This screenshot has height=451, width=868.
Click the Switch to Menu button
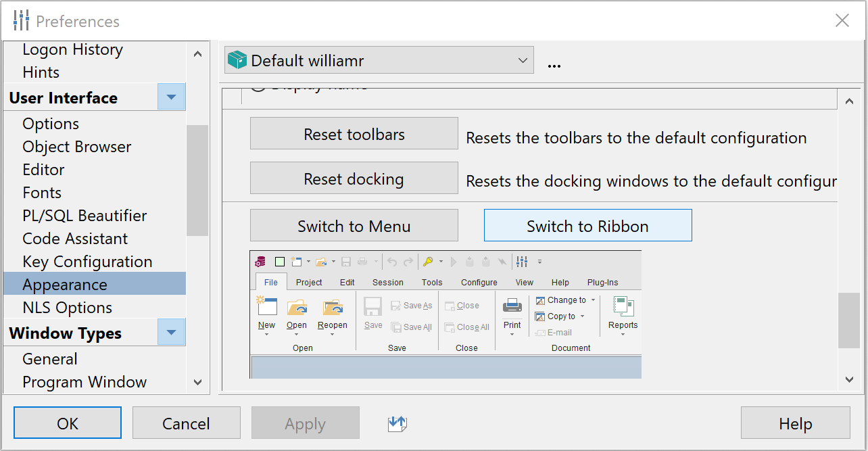pyautogui.click(x=354, y=225)
